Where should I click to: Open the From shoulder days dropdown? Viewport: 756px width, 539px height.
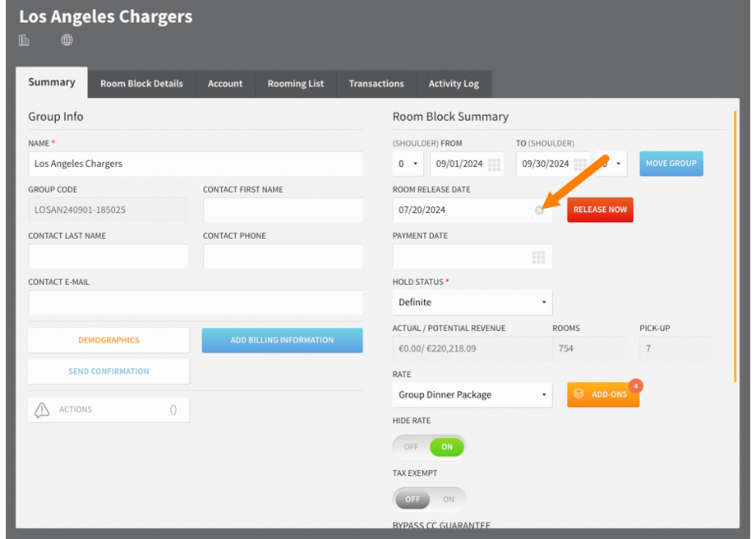pyautogui.click(x=408, y=164)
